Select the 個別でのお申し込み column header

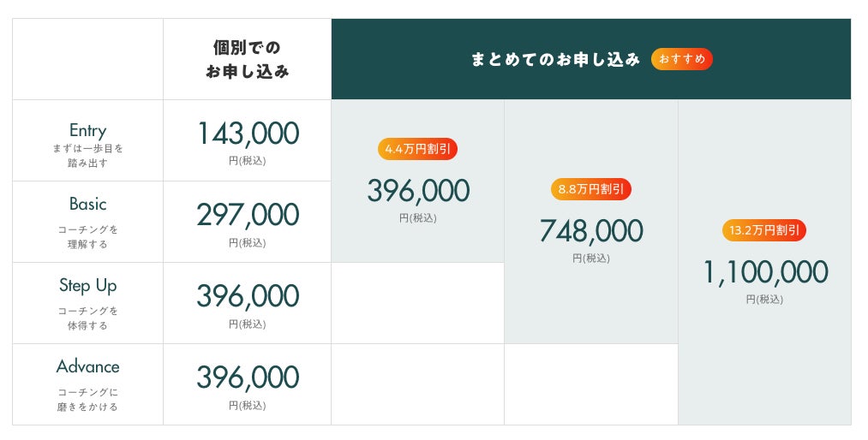247,59
